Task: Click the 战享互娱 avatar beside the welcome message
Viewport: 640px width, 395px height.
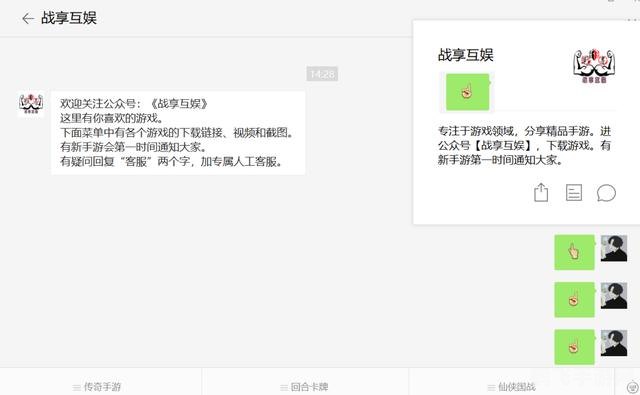Action: pos(31,104)
